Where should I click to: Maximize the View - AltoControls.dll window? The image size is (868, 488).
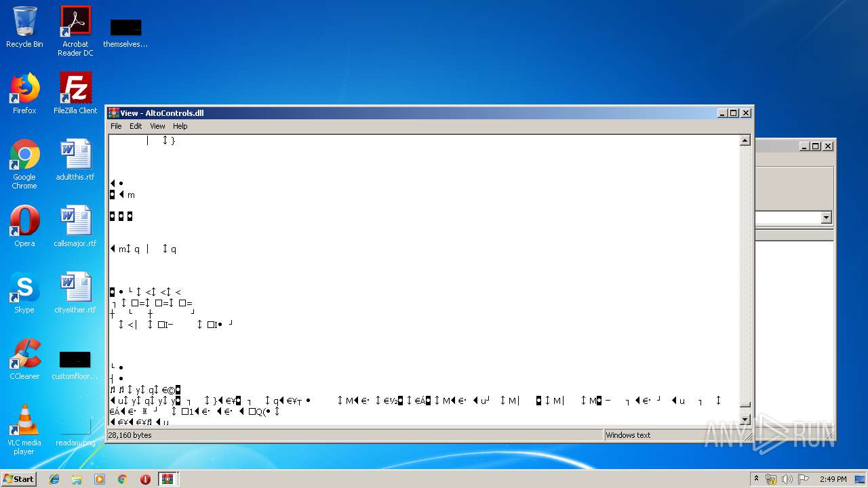coord(734,113)
